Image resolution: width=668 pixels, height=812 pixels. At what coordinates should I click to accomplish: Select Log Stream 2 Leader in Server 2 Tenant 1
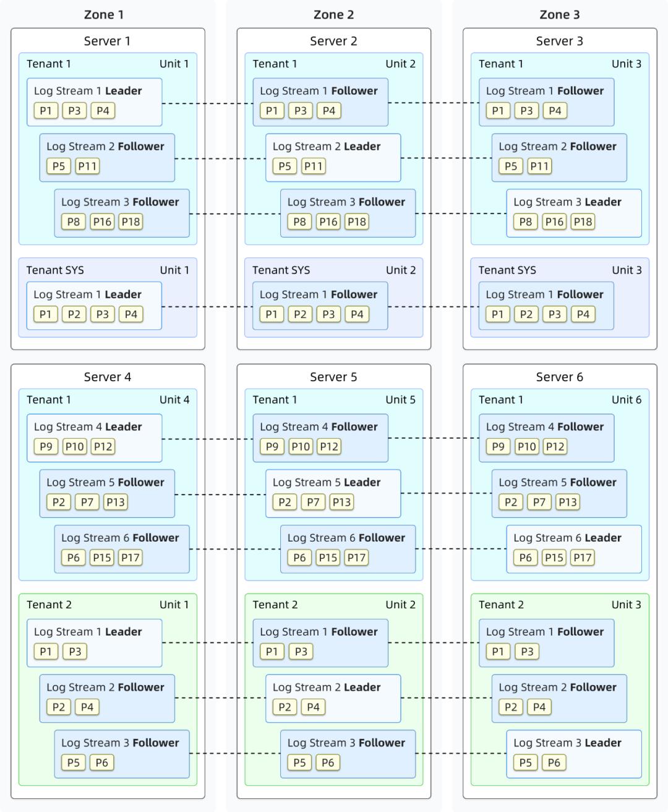click(333, 158)
